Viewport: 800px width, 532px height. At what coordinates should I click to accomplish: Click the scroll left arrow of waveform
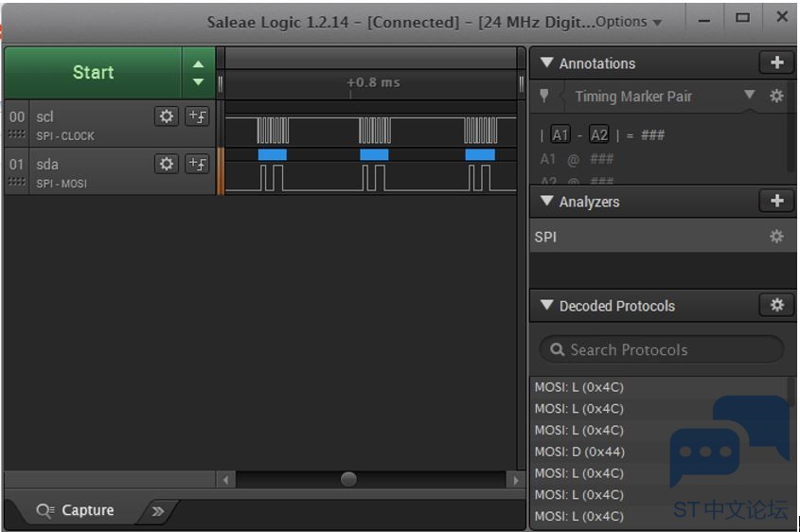(x=225, y=480)
